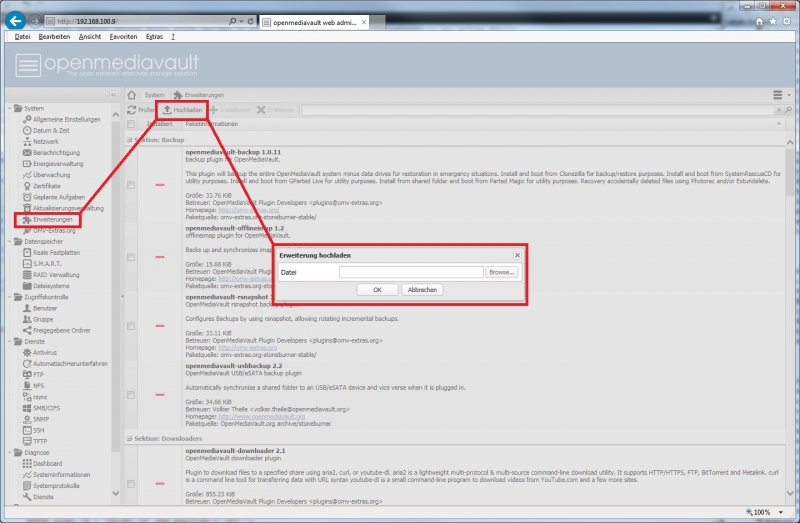Click Abbrechen in upload dialog

[x=422, y=290]
